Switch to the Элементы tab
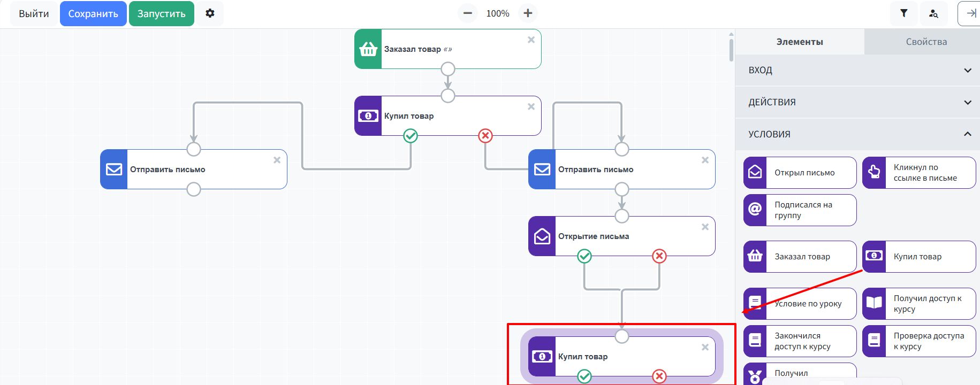This screenshot has width=980, height=385. 800,42
